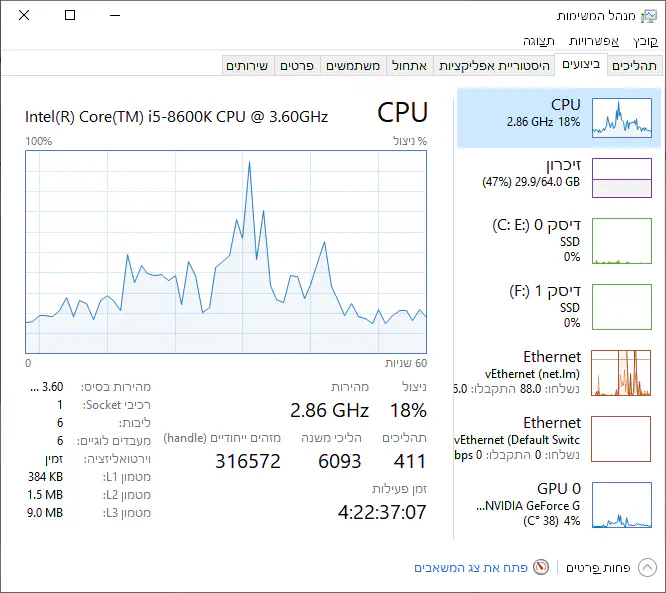Switch to the אתחול tab
The width and height of the screenshot is (666, 593).
(x=408, y=65)
